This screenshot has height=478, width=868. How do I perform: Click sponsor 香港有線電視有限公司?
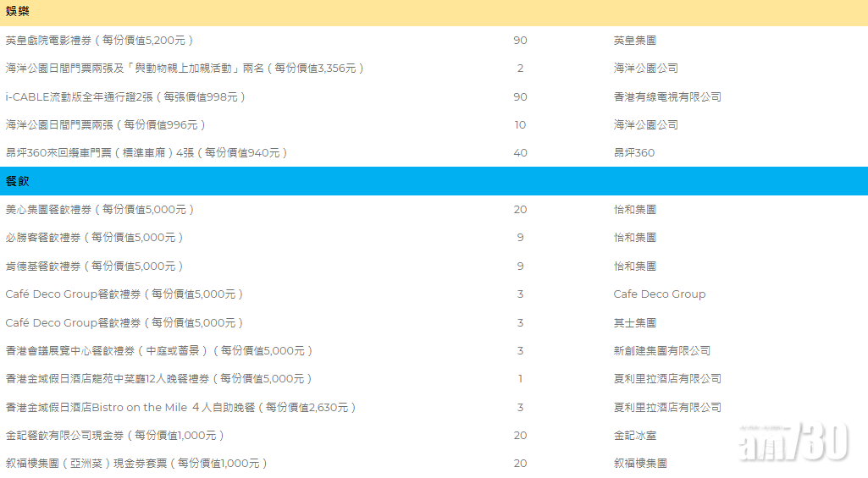pos(667,96)
